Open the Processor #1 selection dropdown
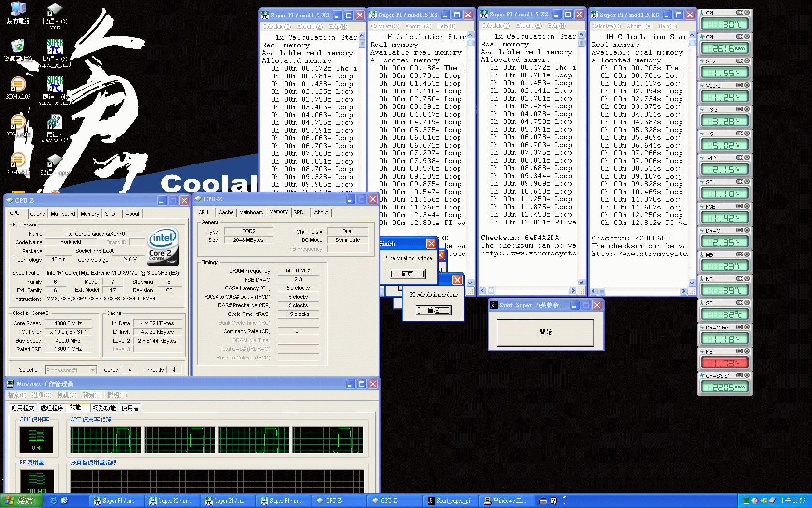Screen dimensions: 812x508 tap(93, 370)
